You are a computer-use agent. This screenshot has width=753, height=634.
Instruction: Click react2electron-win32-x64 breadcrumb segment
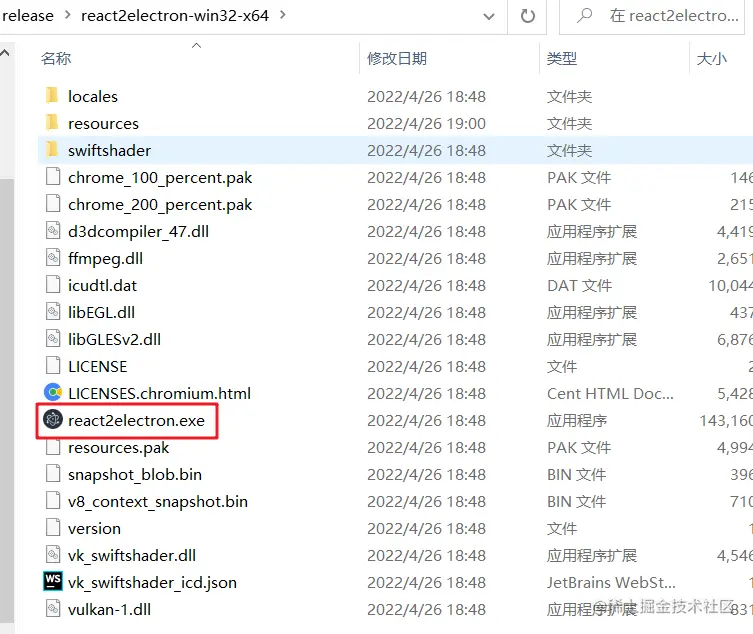point(175,16)
